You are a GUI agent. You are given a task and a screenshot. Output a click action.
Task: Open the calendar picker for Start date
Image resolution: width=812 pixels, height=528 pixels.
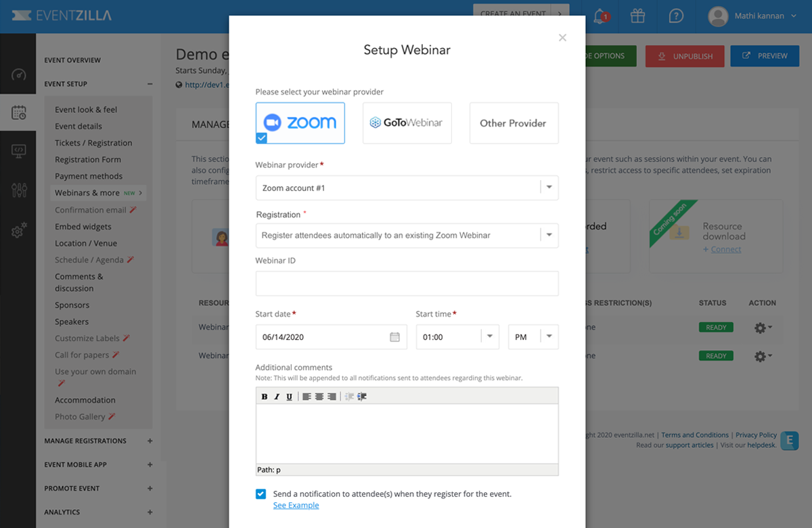point(394,337)
